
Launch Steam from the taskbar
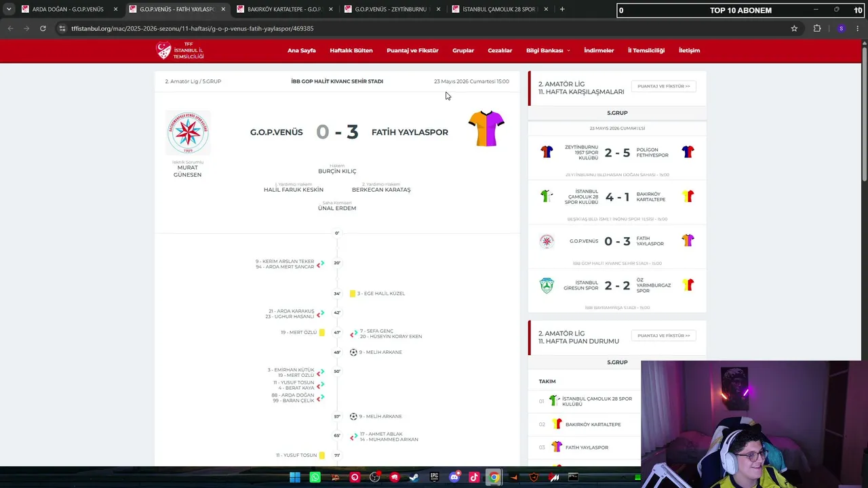(414, 477)
